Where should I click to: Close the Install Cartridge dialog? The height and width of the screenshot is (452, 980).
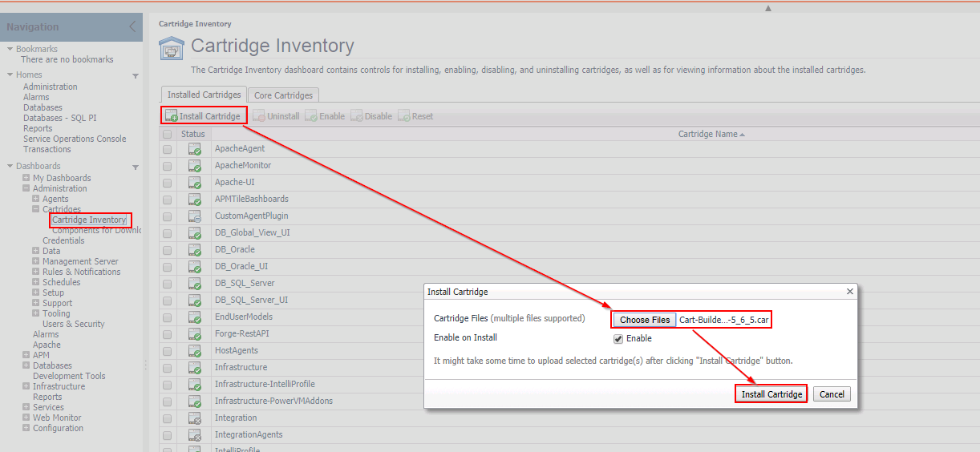pyautogui.click(x=848, y=292)
